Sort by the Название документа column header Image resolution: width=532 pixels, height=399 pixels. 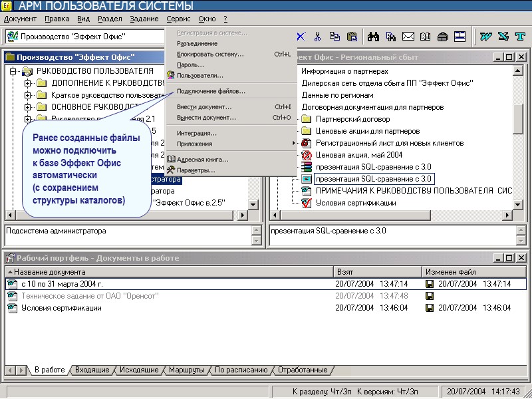point(170,272)
